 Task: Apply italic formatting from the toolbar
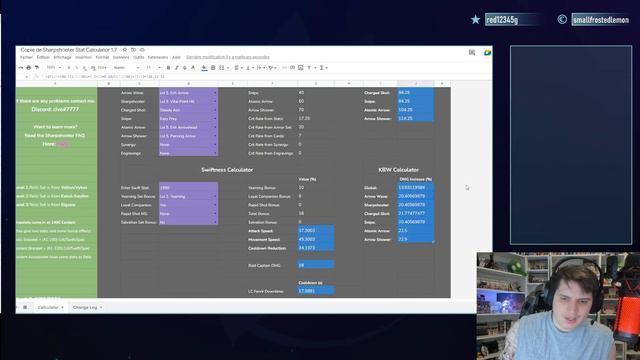tap(176, 68)
